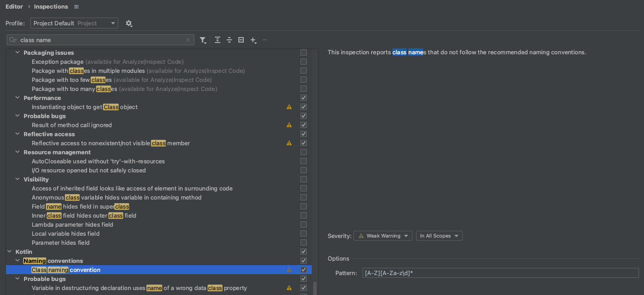
Task: Click the inspection description text
Action: tap(457, 52)
